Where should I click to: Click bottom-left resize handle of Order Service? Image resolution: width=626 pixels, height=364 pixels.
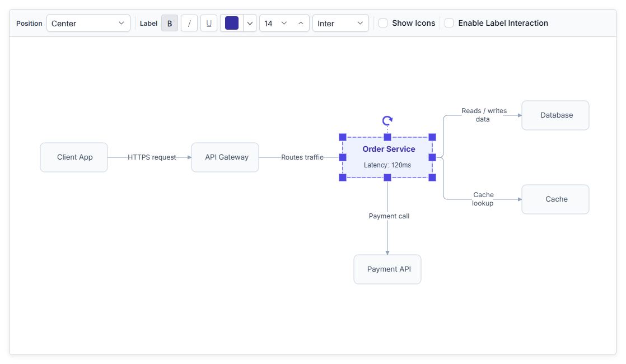point(343,178)
